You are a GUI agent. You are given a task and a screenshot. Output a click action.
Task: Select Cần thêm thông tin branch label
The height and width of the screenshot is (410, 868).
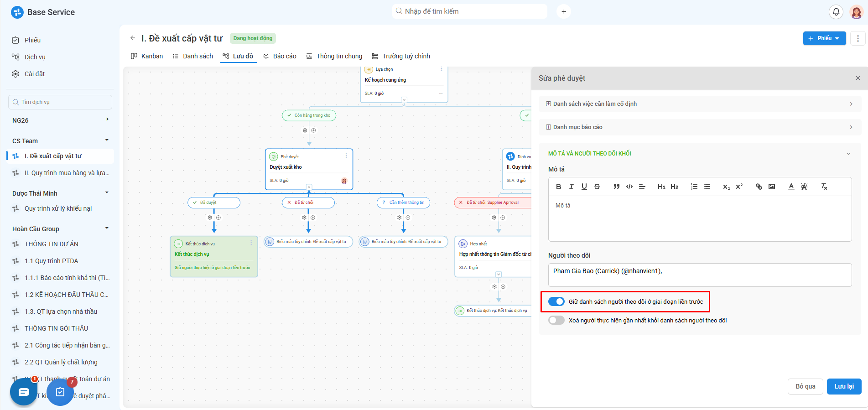click(403, 202)
